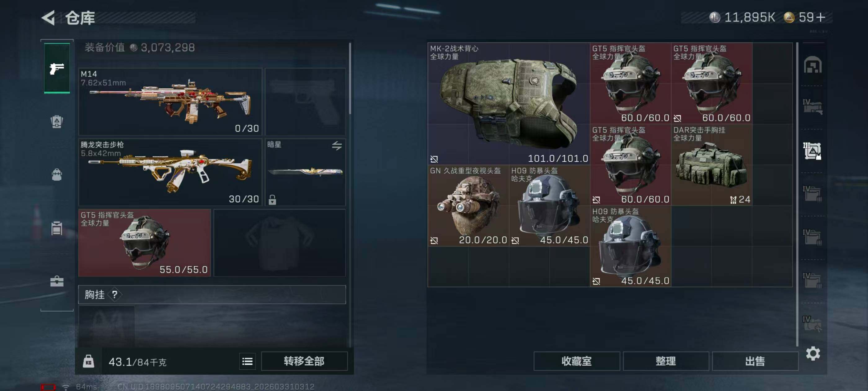Switch to the active level III storage box
868x391 pixels.
(813, 151)
